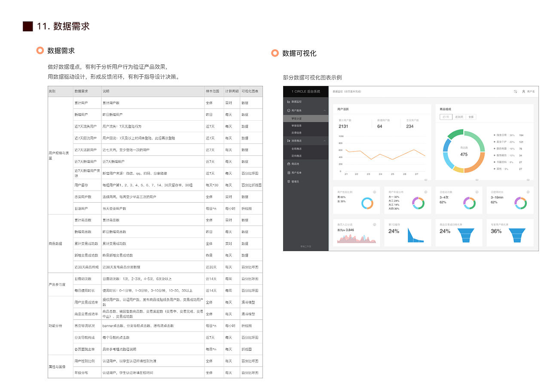This screenshot has height=392, width=550.
Task: Click the 商品池 sidebar icon
Action: [288, 164]
